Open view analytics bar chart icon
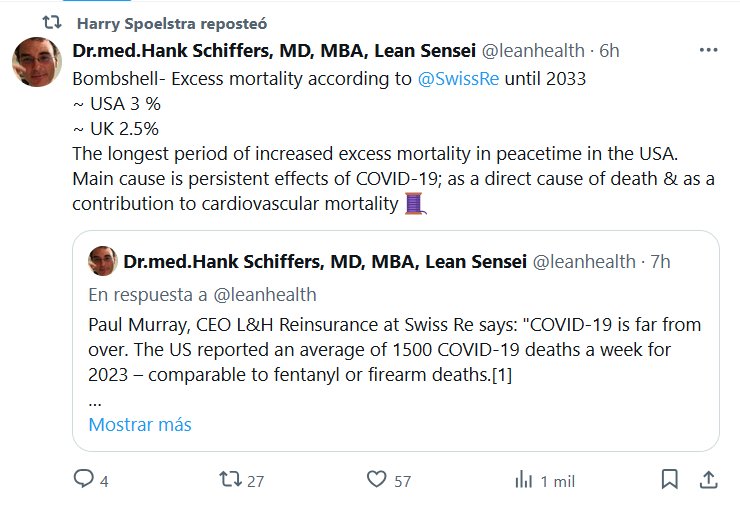 point(523,480)
